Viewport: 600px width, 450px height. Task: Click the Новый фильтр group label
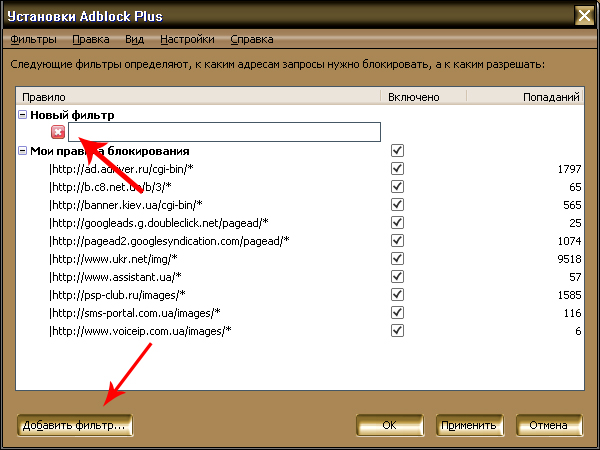(x=72, y=115)
